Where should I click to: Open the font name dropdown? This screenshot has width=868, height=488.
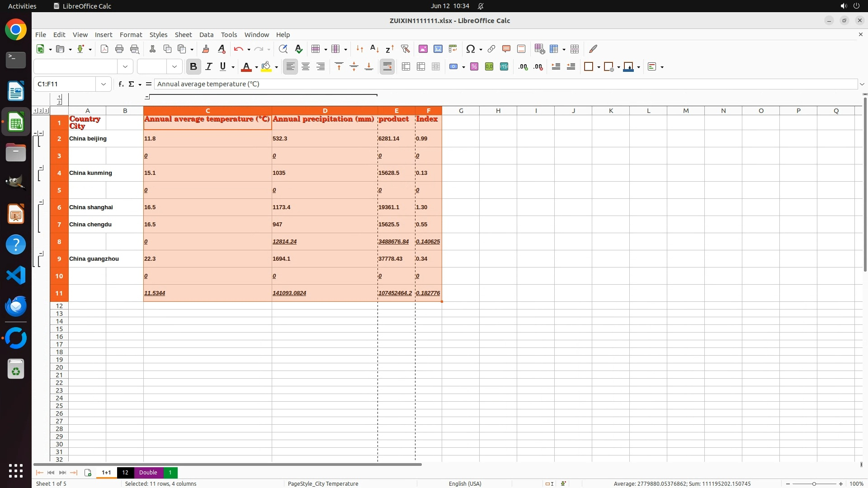[x=125, y=67]
